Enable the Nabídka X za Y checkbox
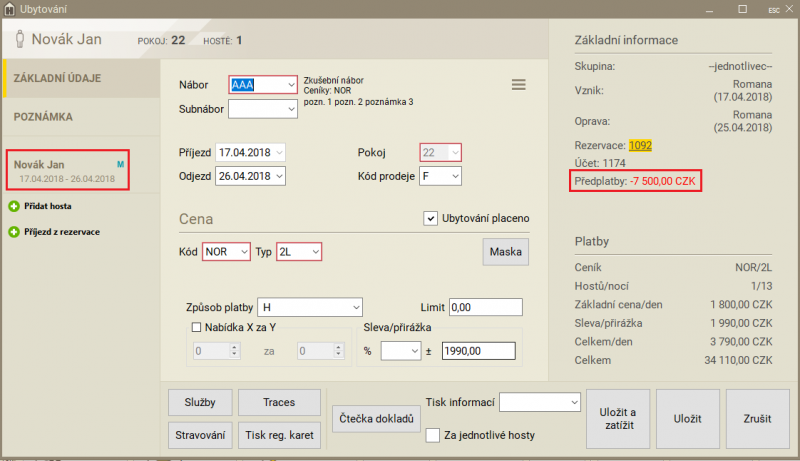The width and height of the screenshot is (800, 461). point(196,326)
